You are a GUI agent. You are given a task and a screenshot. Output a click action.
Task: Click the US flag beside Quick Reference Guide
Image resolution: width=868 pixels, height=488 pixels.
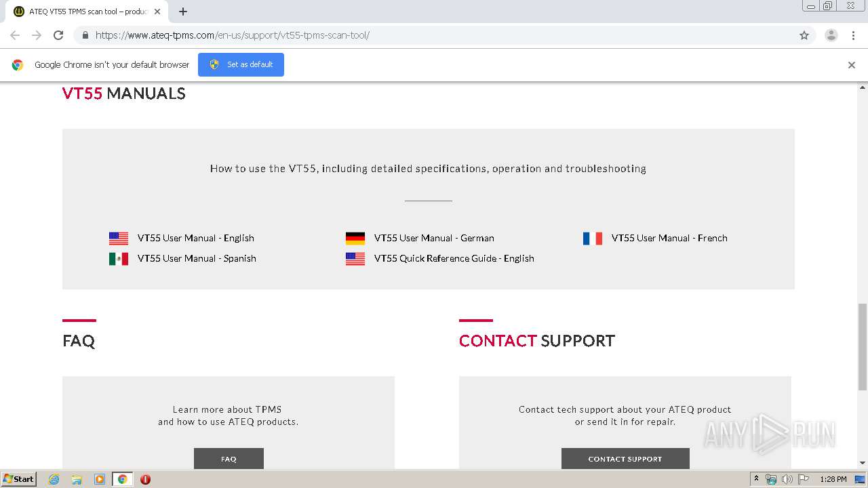click(355, 259)
